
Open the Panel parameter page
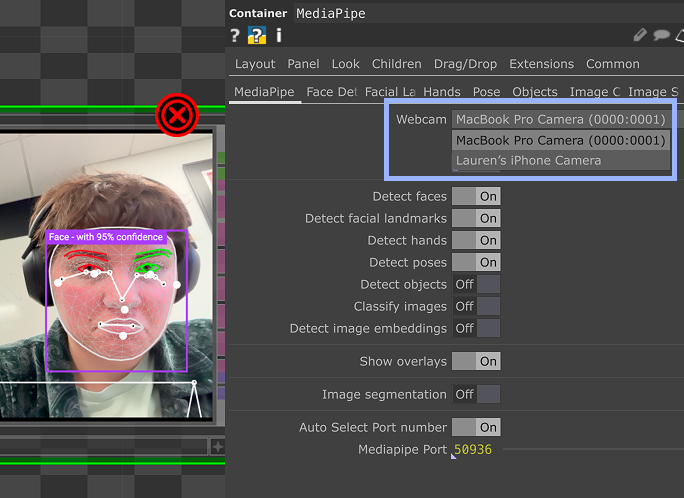click(303, 64)
